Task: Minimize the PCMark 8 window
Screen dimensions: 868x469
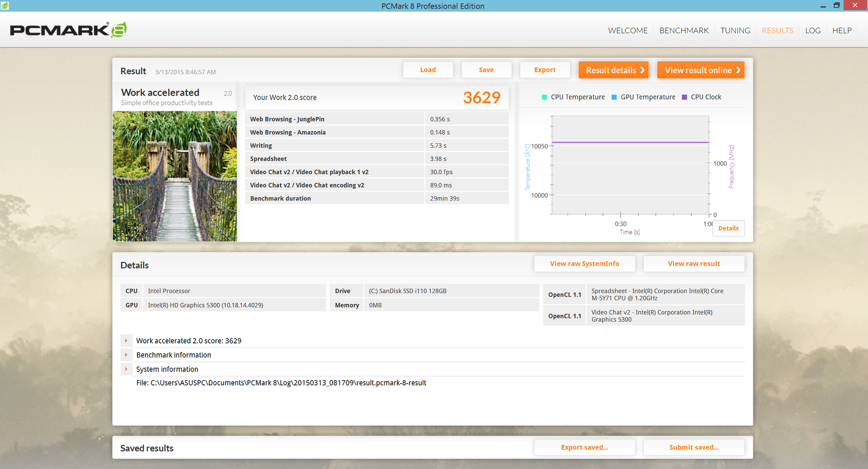Action: tap(823, 5)
